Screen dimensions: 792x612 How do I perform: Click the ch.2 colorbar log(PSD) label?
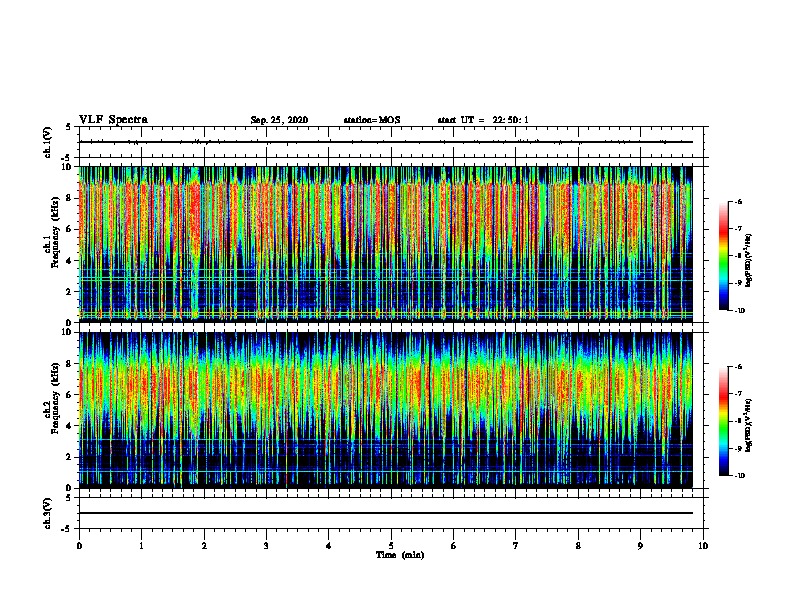pyautogui.click(x=749, y=426)
